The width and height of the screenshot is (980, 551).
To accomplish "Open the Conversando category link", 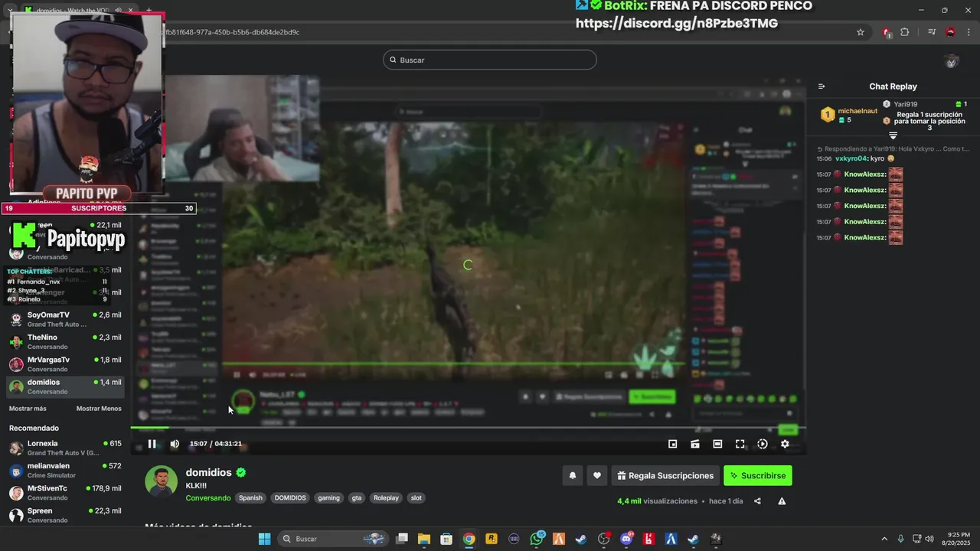I will [207, 498].
